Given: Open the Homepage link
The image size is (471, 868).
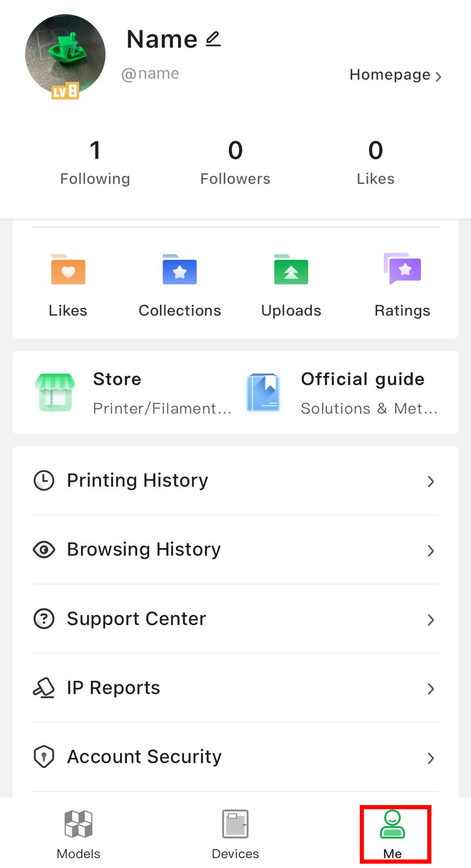Looking at the screenshot, I should pyautogui.click(x=396, y=75).
